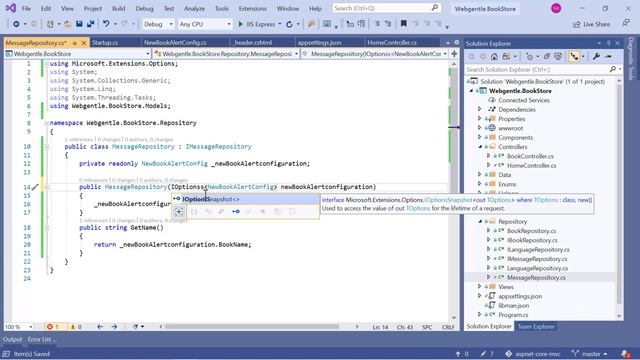Open the Any CPU platform dropdown
640x360 pixels.
[204, 24]
